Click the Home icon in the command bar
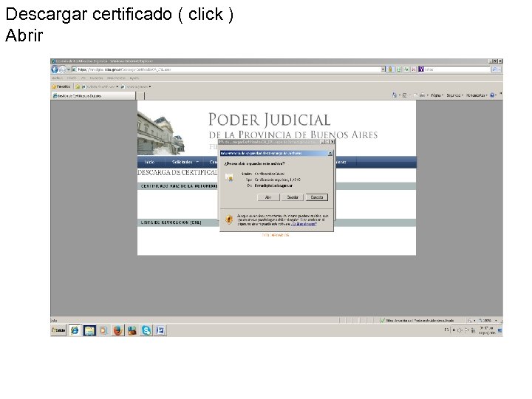Screen dimensions: 532x399 click(395, 95)
